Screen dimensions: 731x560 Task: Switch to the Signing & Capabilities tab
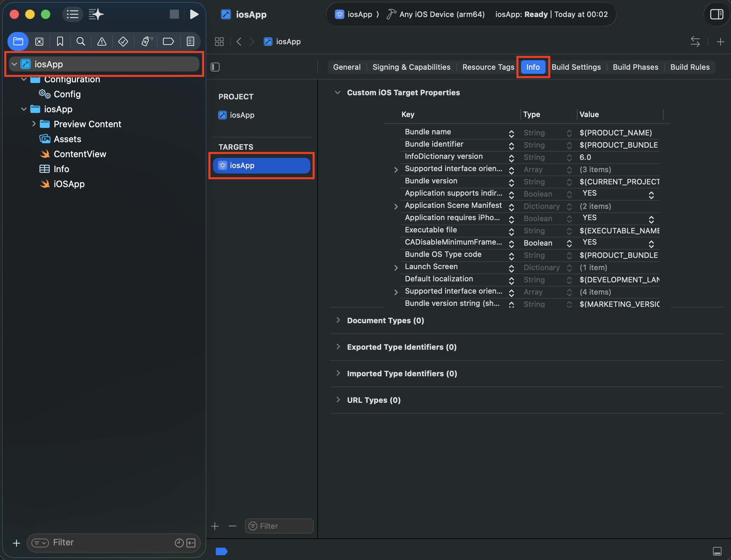pyautogui.click(x=411, y=67)
